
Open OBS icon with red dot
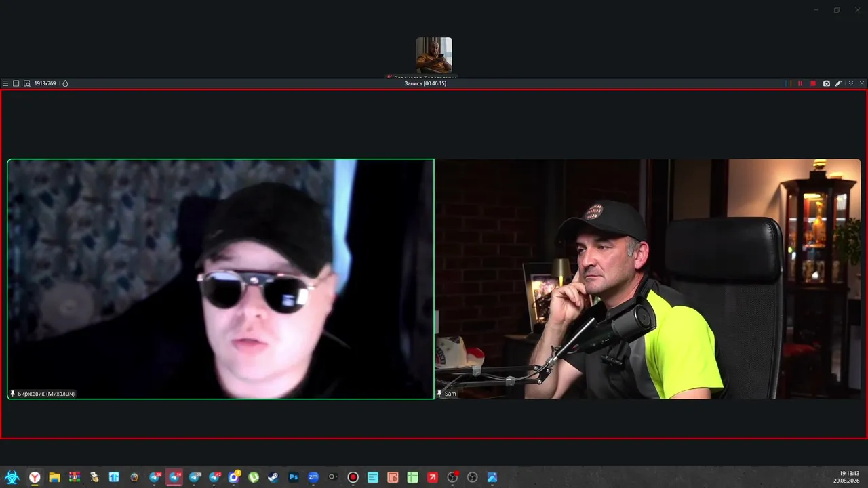[452, 477]
